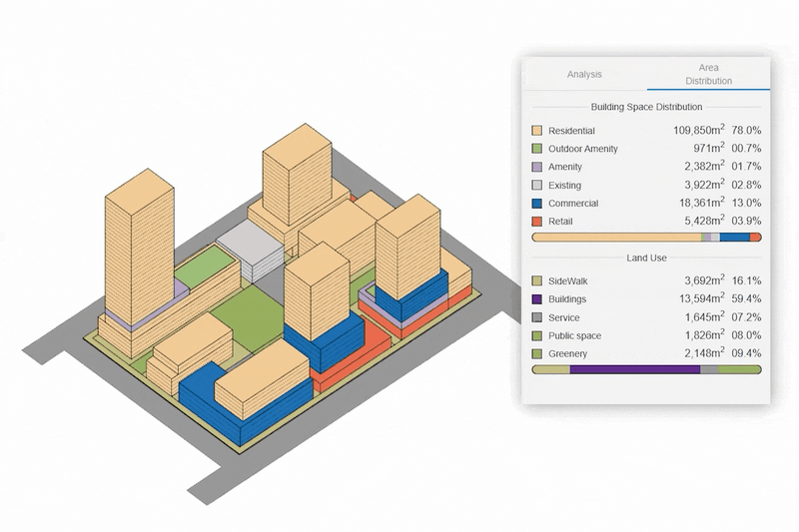Click the Buildings purple color swatch
The image size is (799, 532).
pos(536,299)
